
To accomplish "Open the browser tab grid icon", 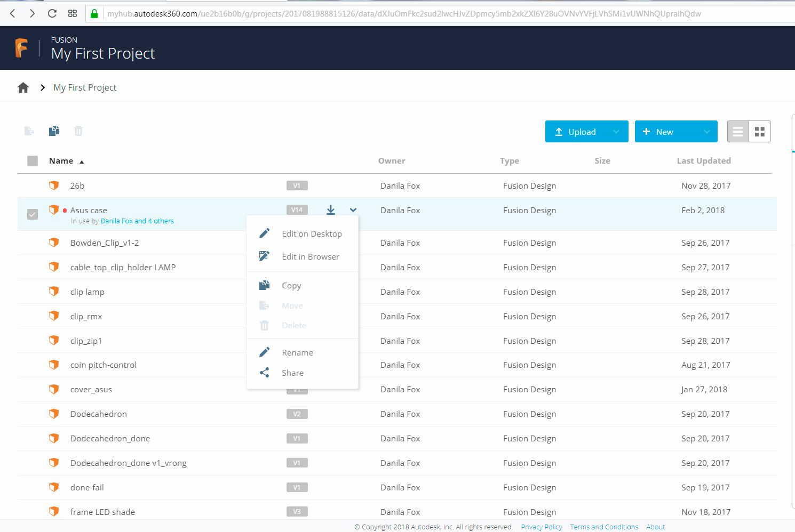I will 73,13.
